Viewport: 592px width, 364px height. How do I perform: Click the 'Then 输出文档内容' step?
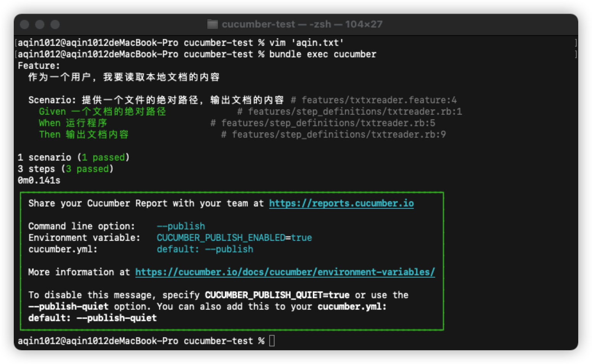pyautogui.click(x=84, y=135)
